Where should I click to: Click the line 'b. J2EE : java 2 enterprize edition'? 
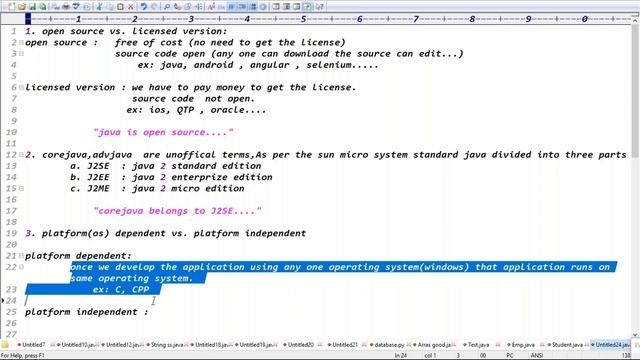(171, 177)
